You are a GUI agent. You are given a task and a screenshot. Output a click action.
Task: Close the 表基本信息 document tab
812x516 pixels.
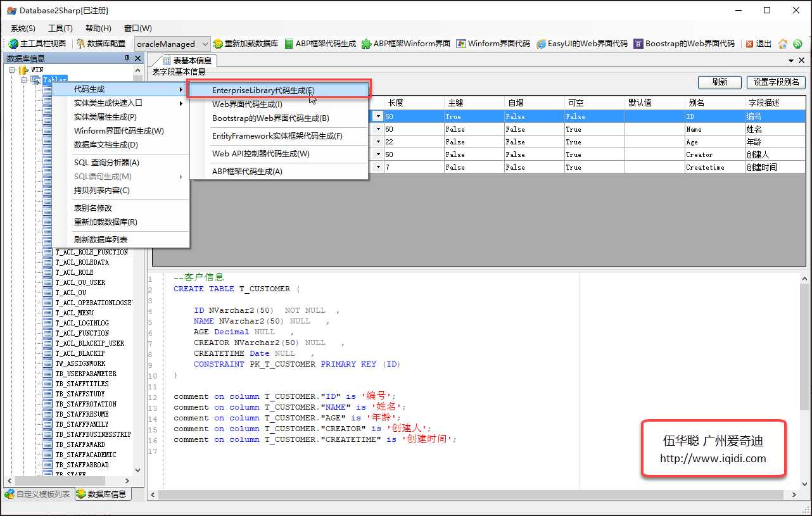(x=801, y=60)
